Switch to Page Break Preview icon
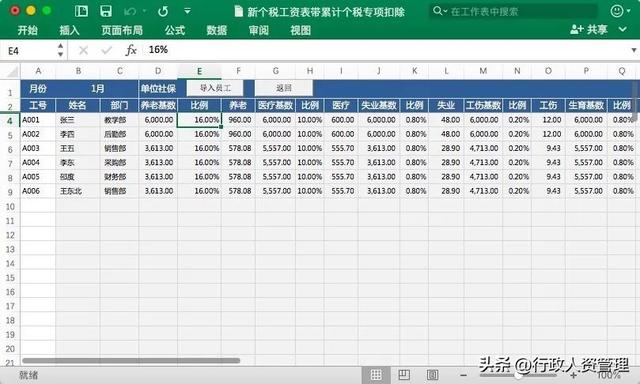 coord(432,375)
